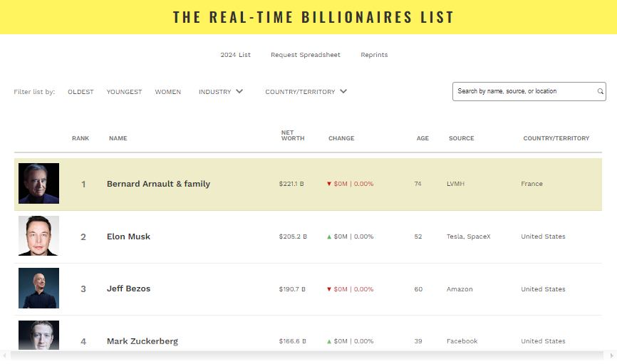Click the search by name input field
Image resolution: width=617 pixels, height=364 pixels.
[524, 91]
